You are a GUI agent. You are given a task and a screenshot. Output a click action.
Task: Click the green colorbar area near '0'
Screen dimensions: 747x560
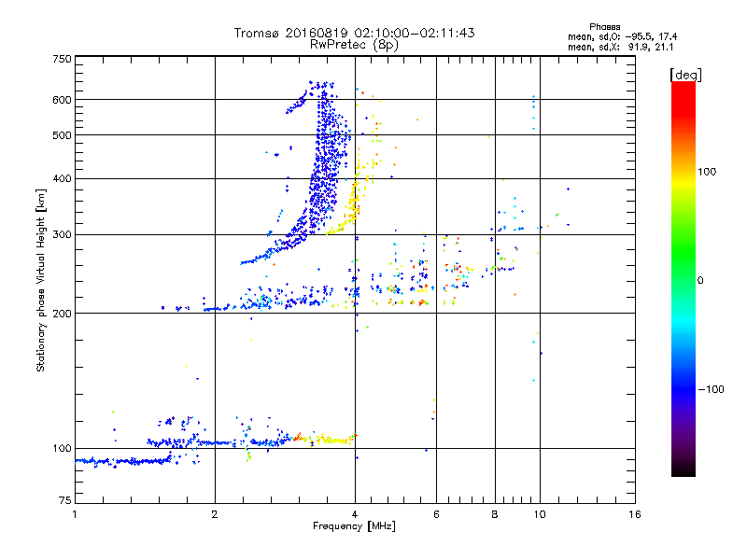(x=684, y=280)
